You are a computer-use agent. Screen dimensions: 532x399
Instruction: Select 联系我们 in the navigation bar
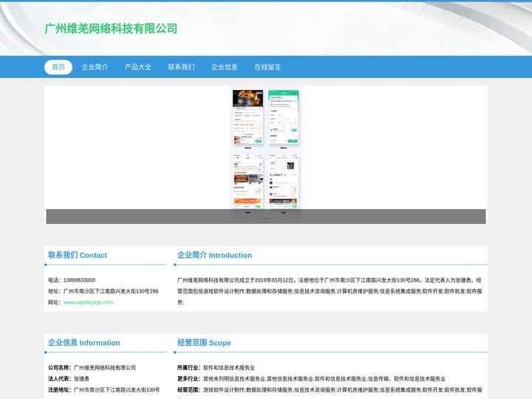[x=181, y=66]
